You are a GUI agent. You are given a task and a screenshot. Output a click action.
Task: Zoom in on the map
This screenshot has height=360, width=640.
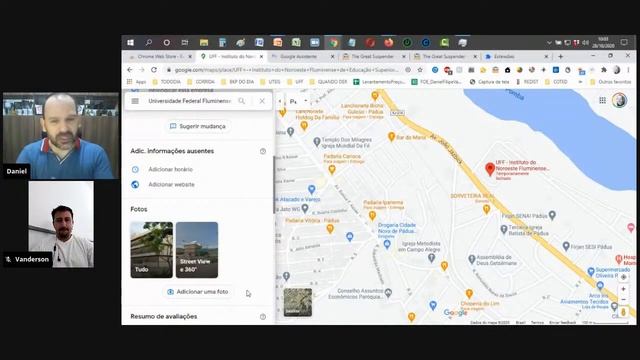click(623, 289)
